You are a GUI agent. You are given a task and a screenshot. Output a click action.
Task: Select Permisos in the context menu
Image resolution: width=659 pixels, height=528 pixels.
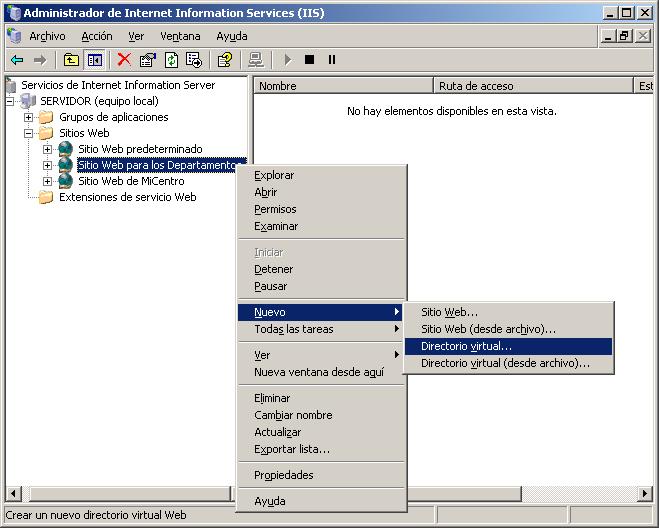click(320, 209)
